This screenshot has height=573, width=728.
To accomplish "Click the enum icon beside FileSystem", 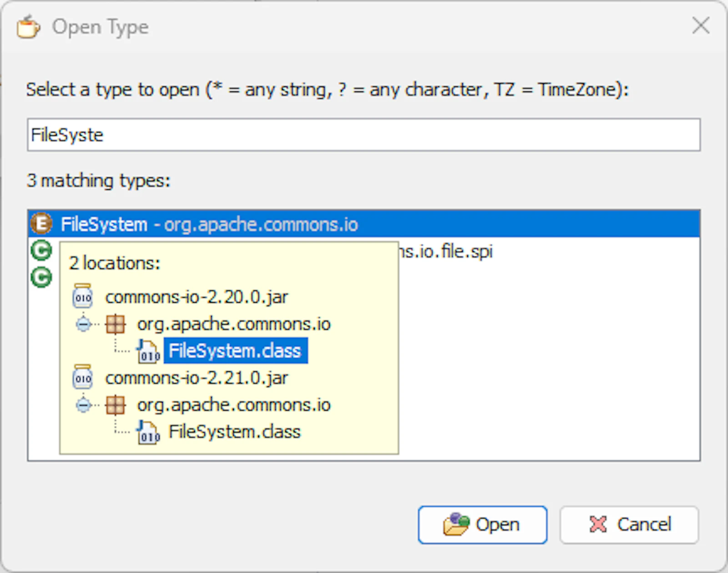I will pyautogui.click(x=41, y=224).
